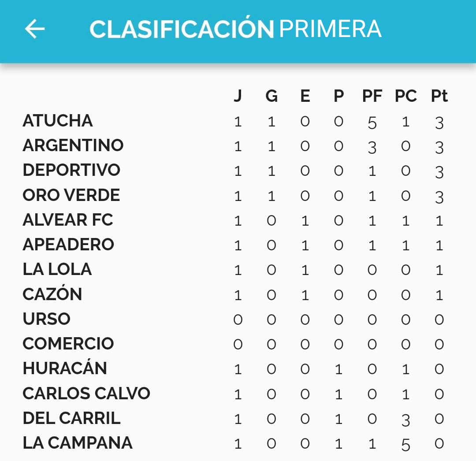Image resolution: width=476 pixels, height=461 pixels.
Task: Select the ATUCHA team row
Action: 58,121
